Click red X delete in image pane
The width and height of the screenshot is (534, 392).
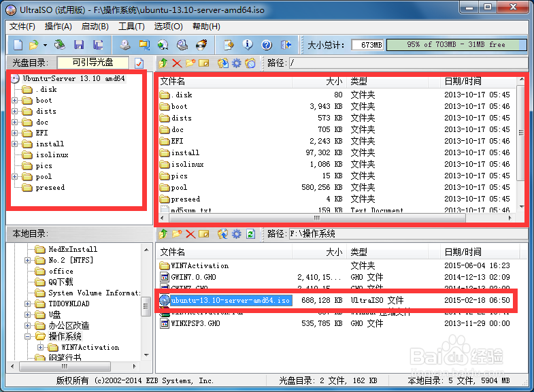click(177, 63)
